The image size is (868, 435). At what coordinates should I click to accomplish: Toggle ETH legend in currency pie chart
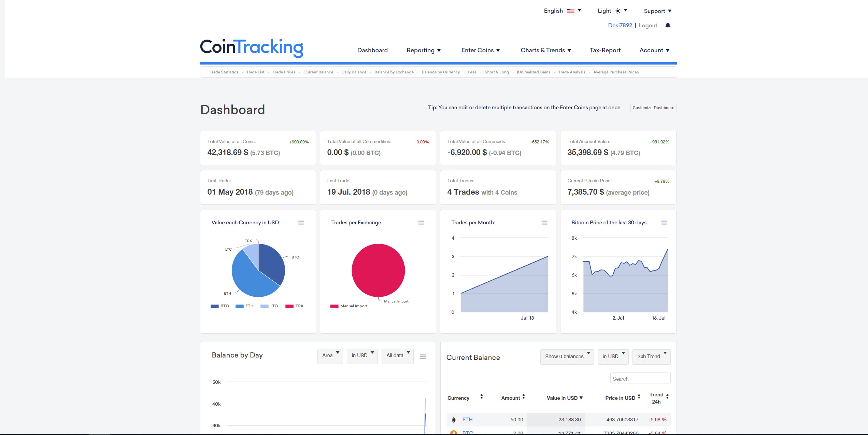pos(244,306)
